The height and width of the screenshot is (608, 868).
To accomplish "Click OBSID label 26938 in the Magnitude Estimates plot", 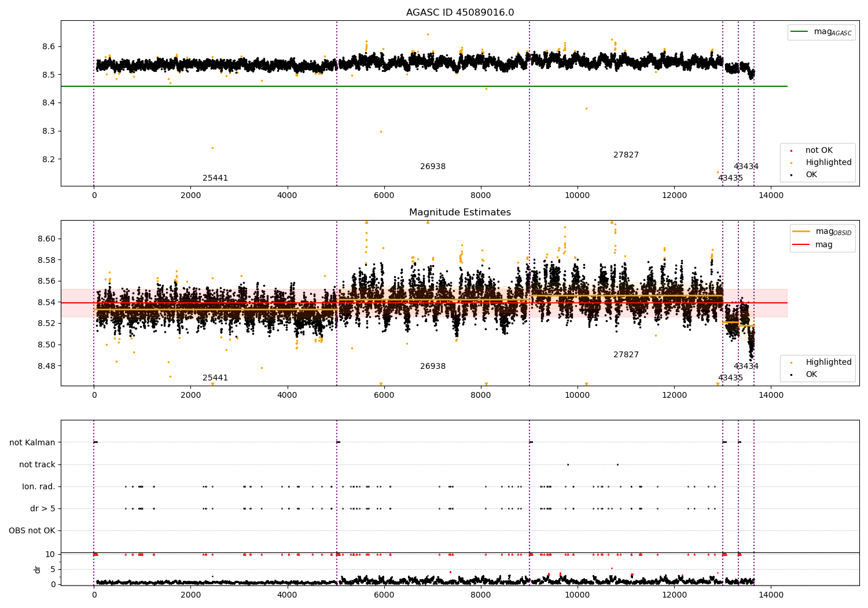I will tap(433, 367).
